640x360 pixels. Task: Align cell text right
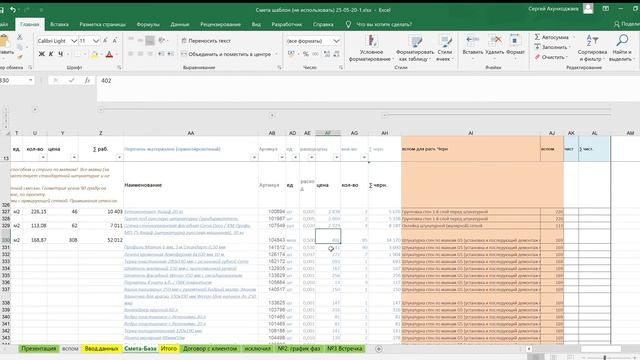pyautogui.click(x=150, y=54)
